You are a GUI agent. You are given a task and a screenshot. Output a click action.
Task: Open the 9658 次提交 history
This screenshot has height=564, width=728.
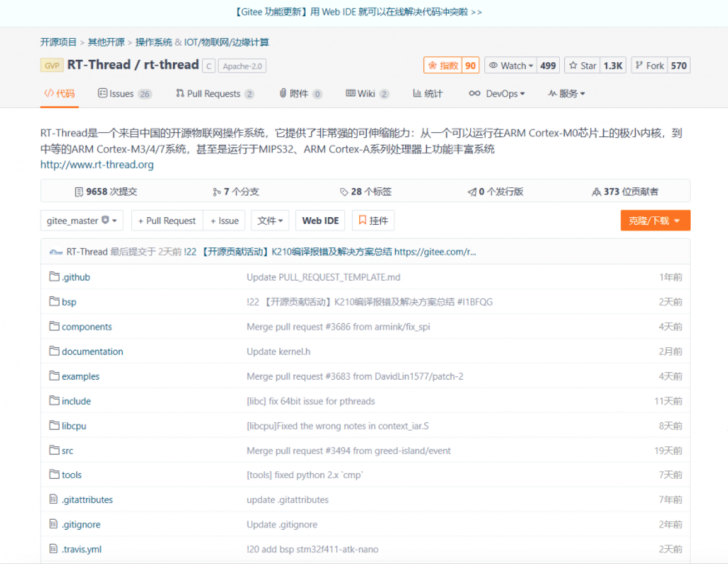[106, 192]
